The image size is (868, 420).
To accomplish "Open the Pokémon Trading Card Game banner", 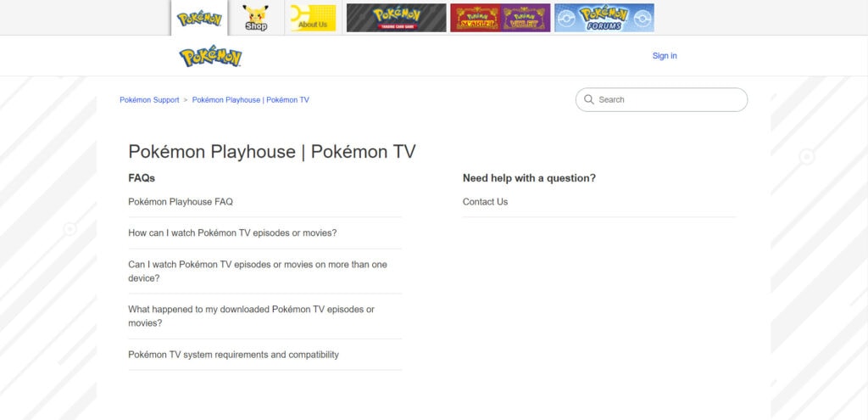I will pyautogui.click(x=397, y=18).
